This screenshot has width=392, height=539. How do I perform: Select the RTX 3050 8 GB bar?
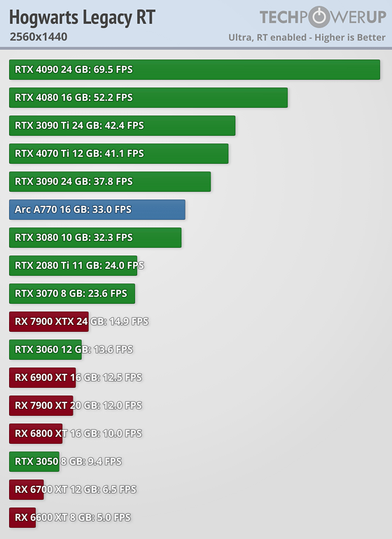[x=34, y=462]
